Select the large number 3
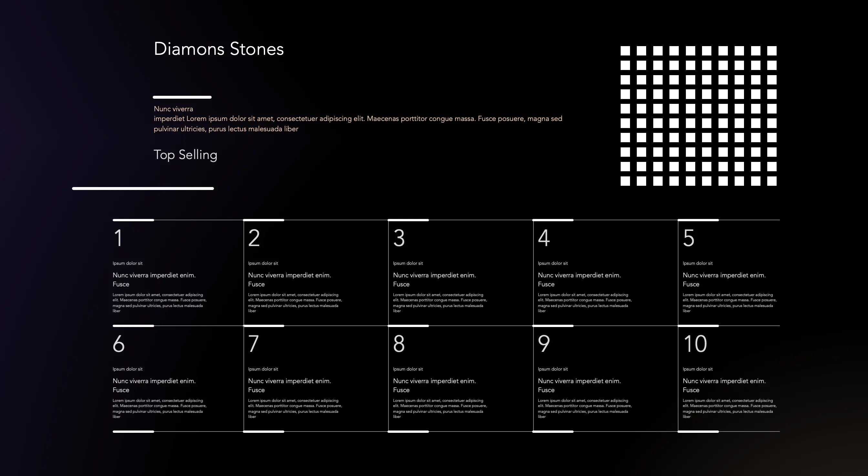Image resolution: width=868 pixels, height=476 pixels. tap(399, 238)
